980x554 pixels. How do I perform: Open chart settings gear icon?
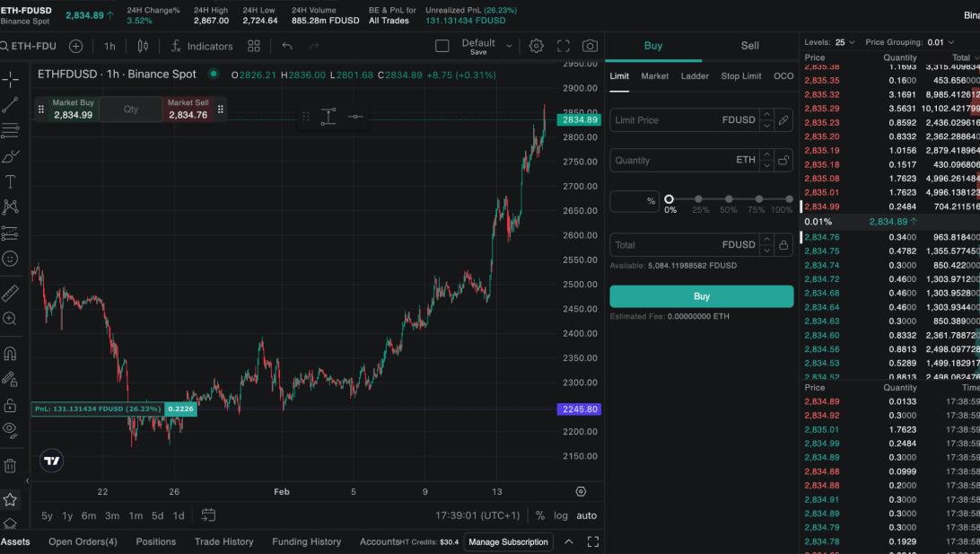[x=536, y=46]
